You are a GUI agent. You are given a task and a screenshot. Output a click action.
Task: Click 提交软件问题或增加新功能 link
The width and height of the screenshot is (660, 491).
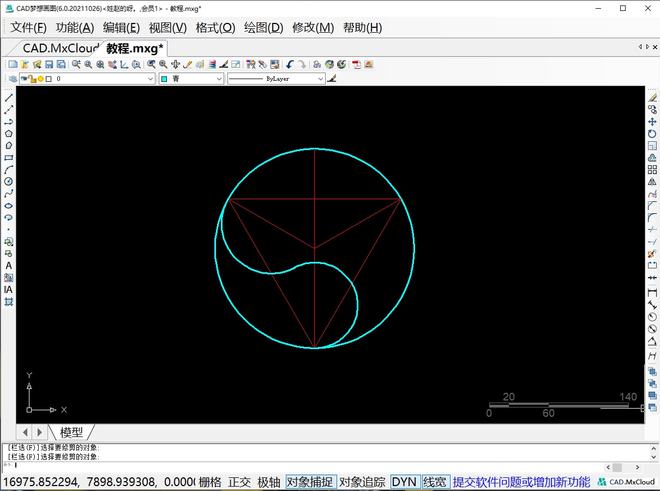pos(522,482)
